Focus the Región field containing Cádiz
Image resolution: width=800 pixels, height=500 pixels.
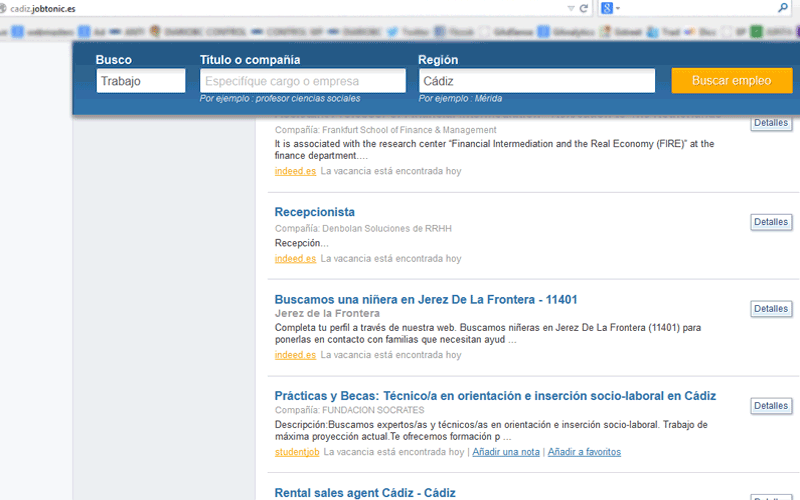[536, 81]
